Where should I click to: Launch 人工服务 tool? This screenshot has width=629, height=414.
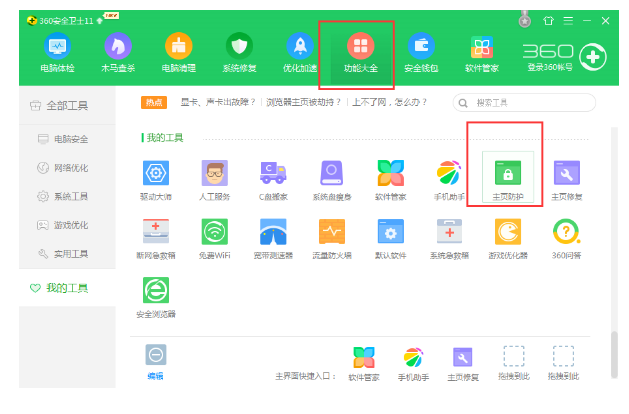[x=215, y=180]
